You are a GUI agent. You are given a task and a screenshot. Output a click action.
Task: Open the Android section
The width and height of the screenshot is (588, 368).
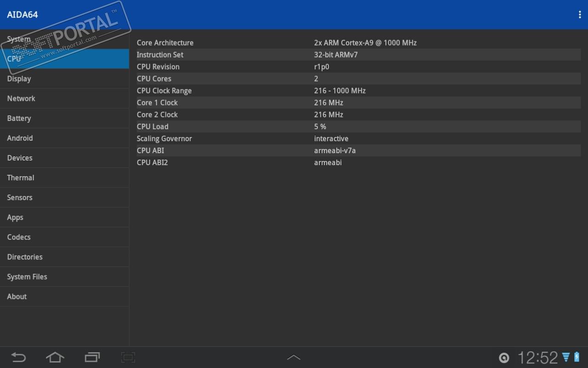pyautogui.click(x=64, y=138)
